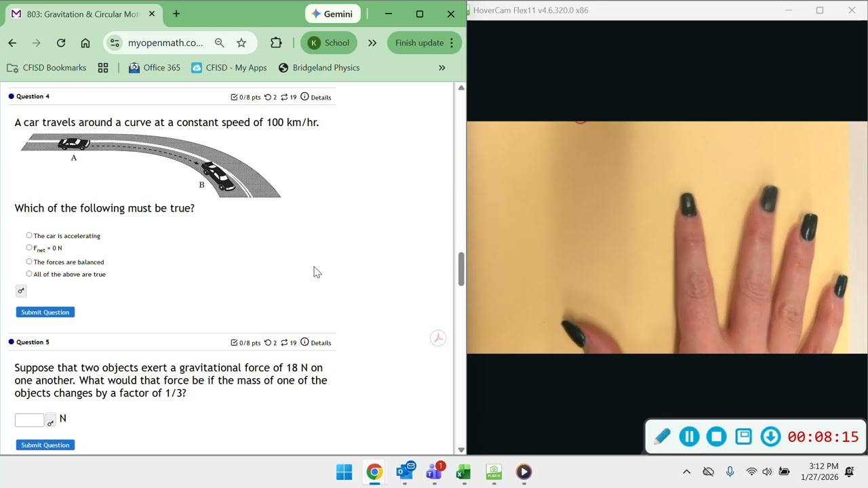Select 'The forces are balanced' option

point(29,261)
